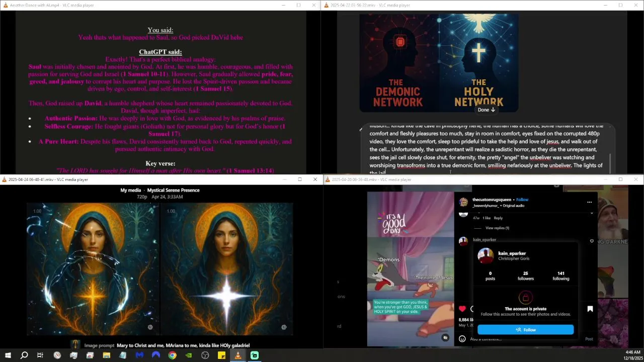Image resolution: width=644 pixels, height=362 pixels.
Task: Click Reply under the 47w comment
Action: [x=498, y=218]
